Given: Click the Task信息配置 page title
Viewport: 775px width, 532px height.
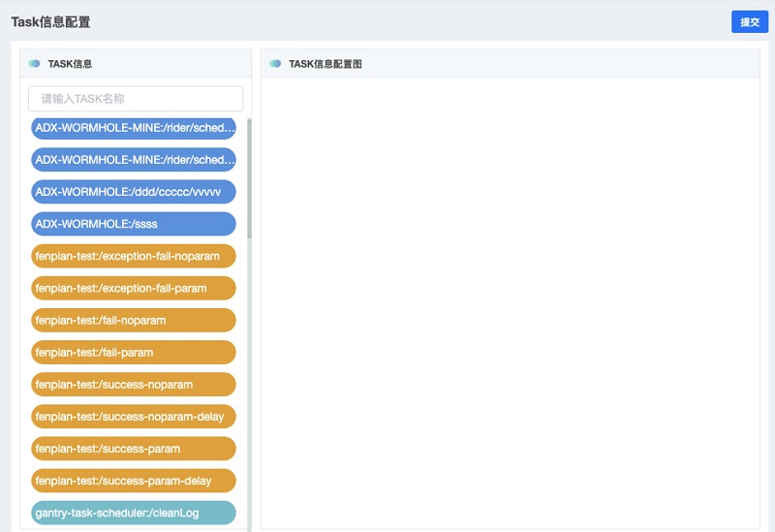Looking at the screenshot, I should point(51,21).
